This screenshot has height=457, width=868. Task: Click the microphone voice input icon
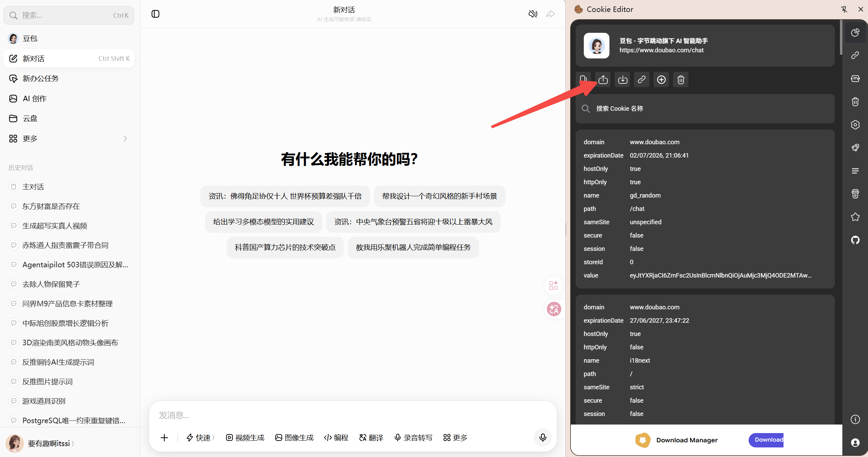click(x=543, y=438)
